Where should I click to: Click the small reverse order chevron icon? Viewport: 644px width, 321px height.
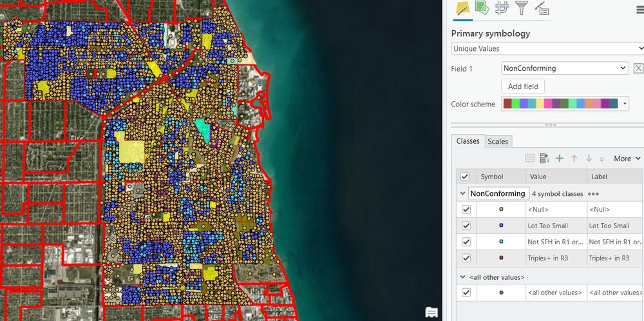tap(601, 159)
